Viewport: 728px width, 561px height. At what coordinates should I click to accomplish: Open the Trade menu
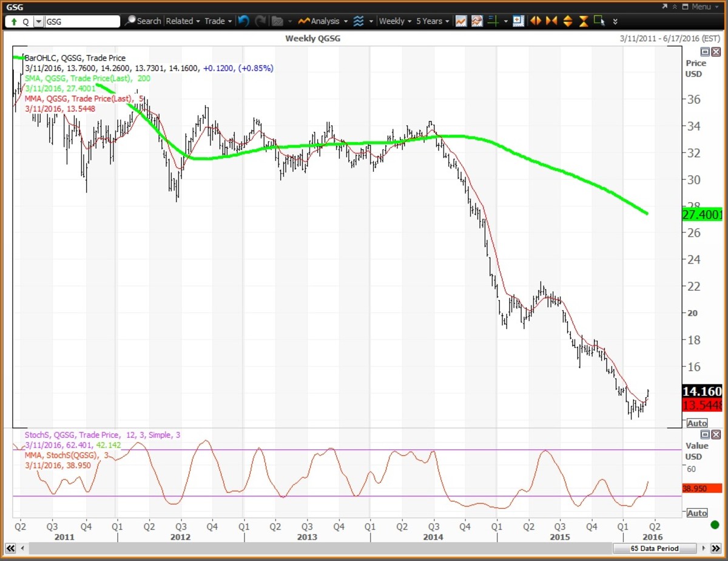click(x=218, y=21)
